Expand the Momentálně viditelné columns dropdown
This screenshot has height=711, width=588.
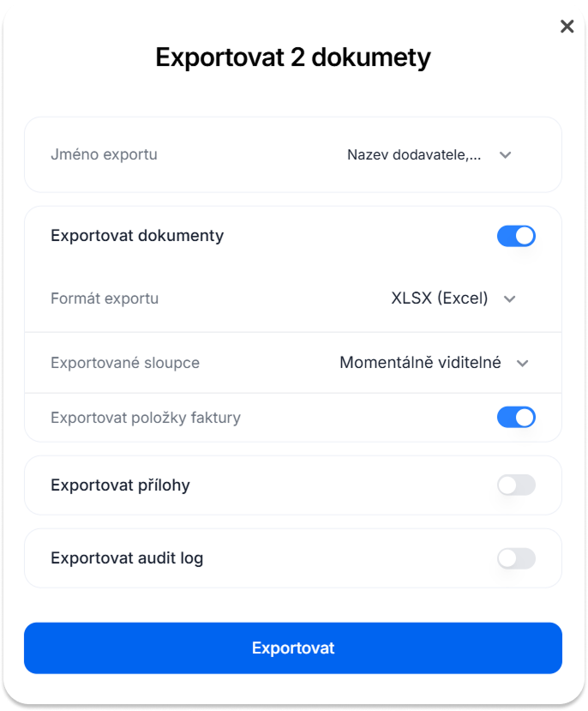tap(434, 363)
